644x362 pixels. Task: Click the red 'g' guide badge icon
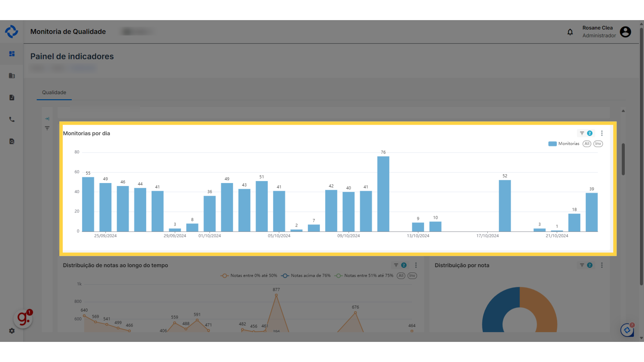coord(23,318)
